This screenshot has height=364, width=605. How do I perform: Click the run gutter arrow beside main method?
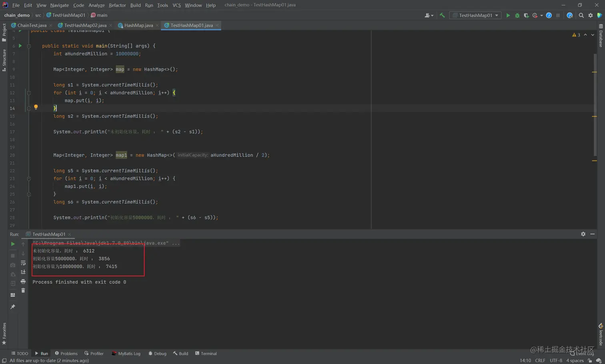coord(20,46)
